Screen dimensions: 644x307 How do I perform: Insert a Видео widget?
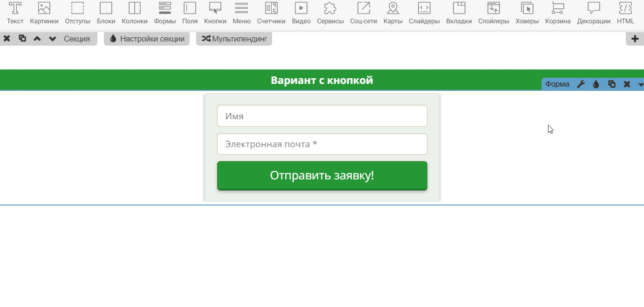(x=301, y=13)
